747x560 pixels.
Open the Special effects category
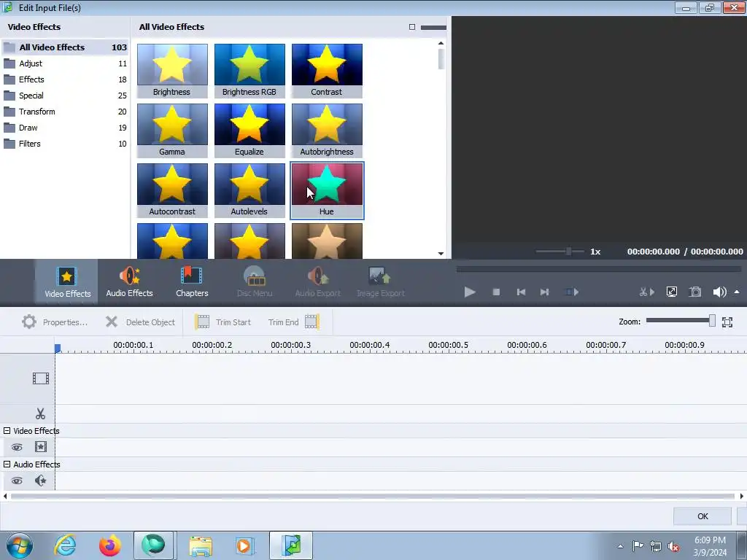(x=65, y=96)
